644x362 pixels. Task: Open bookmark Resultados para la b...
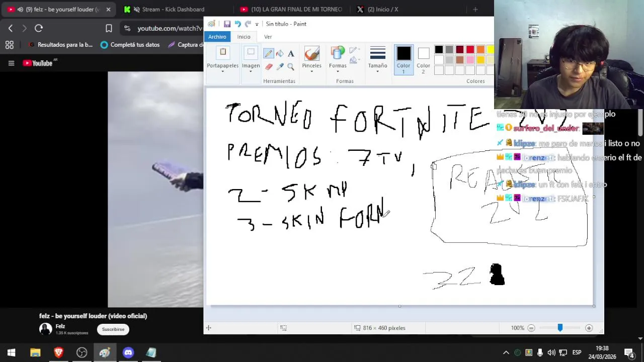(x=60, y=45)
